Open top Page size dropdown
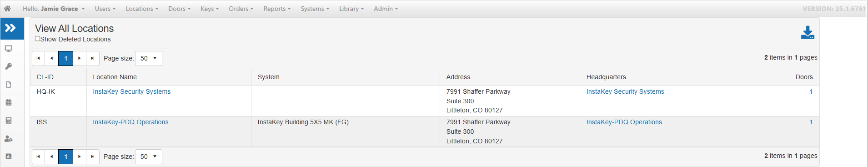868x167 pixels. coord(149,58)
